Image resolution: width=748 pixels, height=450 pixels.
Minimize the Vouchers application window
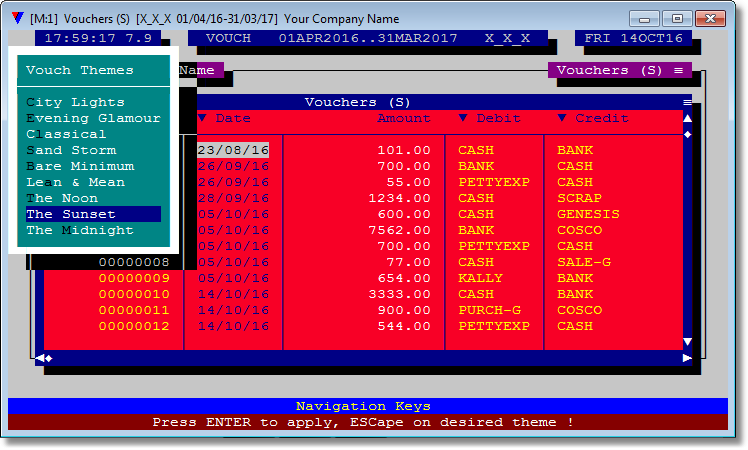coord(644,19)
